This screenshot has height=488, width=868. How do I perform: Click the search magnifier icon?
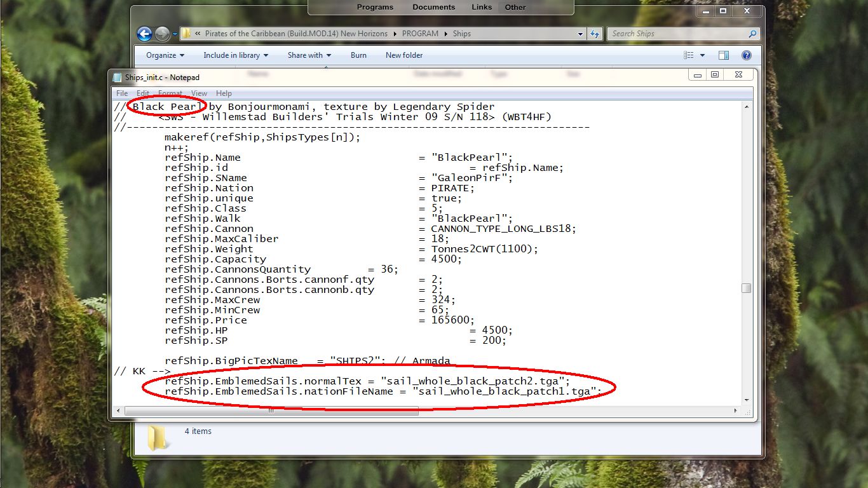point(753,34)
